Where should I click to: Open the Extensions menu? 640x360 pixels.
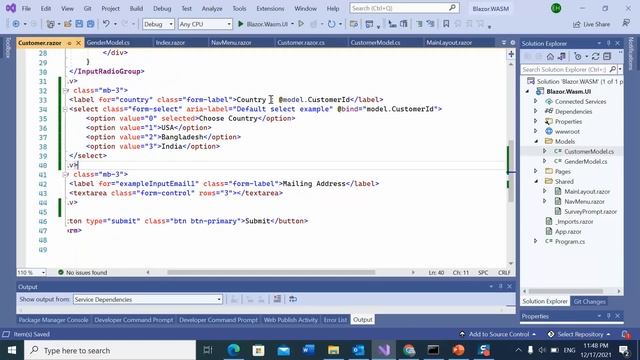coord(270,8)
